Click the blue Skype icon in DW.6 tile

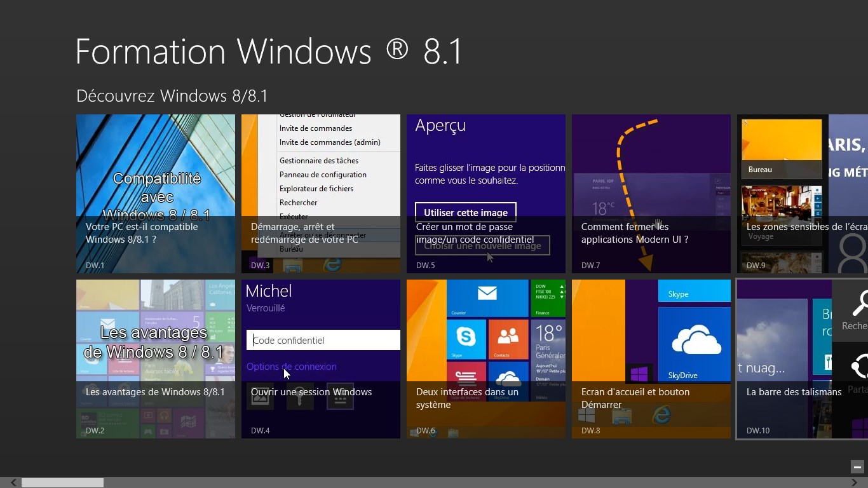[x=466, y=335]
